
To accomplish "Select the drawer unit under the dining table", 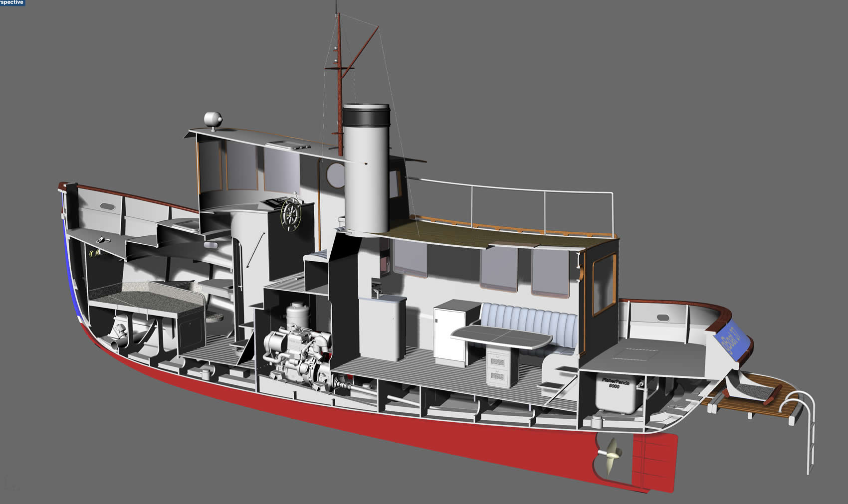I will [499, 367].
